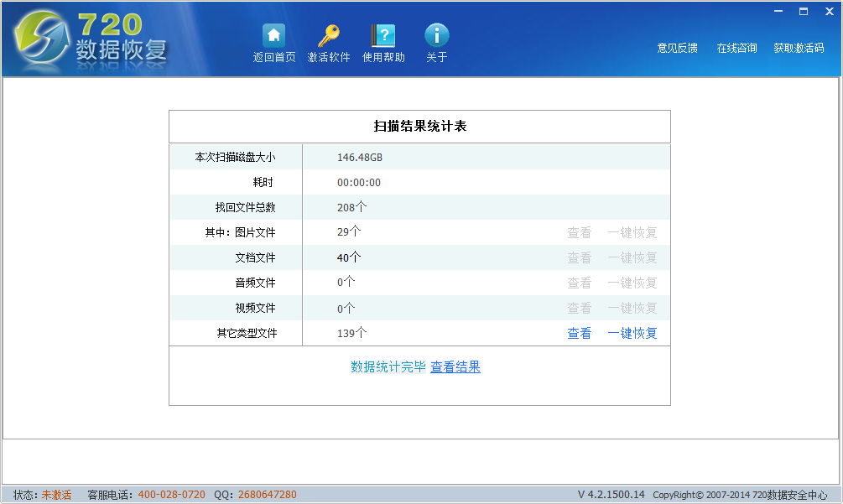Click the 29个 image files count
Image resolution: width=843 pixels, height=504 pixels.
[x=349, y=232]
